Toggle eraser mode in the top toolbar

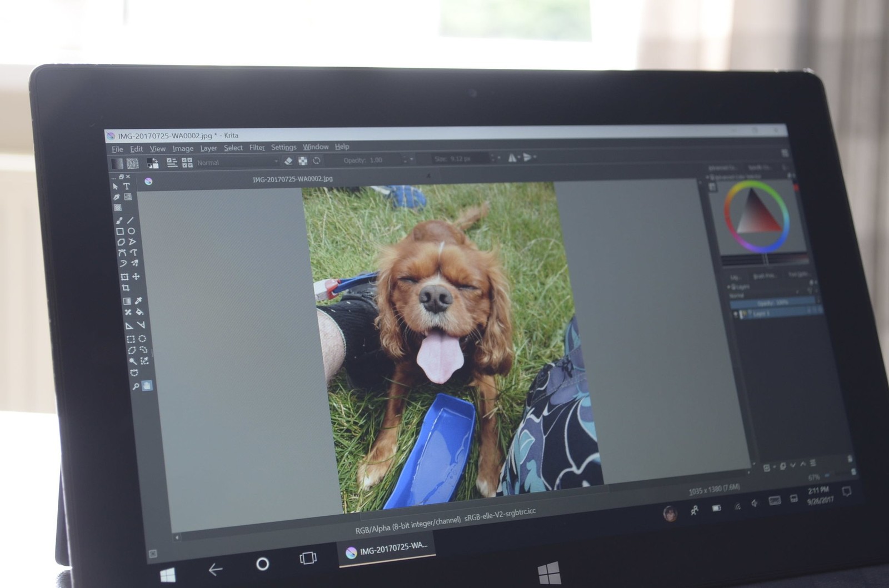pos(289,160)
